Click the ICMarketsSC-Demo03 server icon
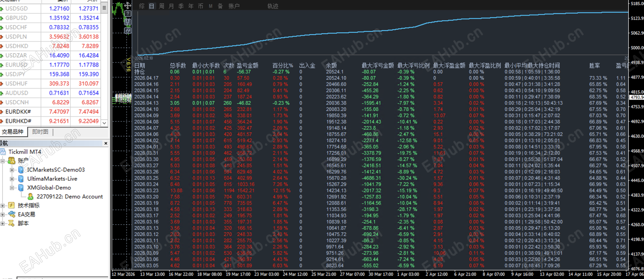644x279 pixels. click(x=21, y=170)
